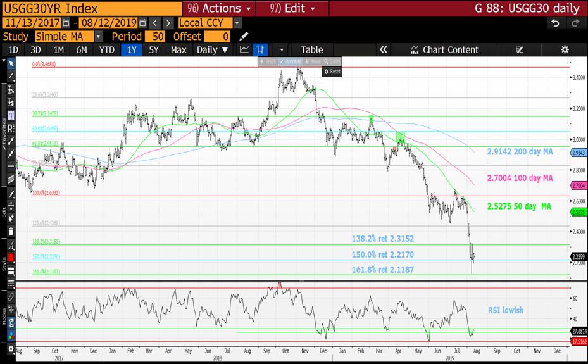This screenshot has width=588, height=364.
Task: Select the dollar change measure tool
Action: pyautogui.click(x=11, y=103)
